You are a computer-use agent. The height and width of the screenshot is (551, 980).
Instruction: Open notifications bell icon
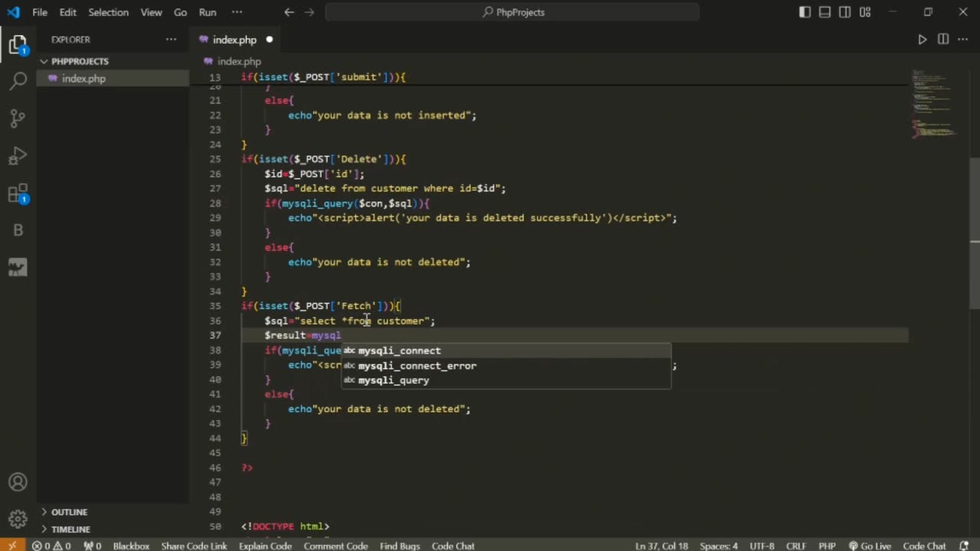click(x=963, y=546)
